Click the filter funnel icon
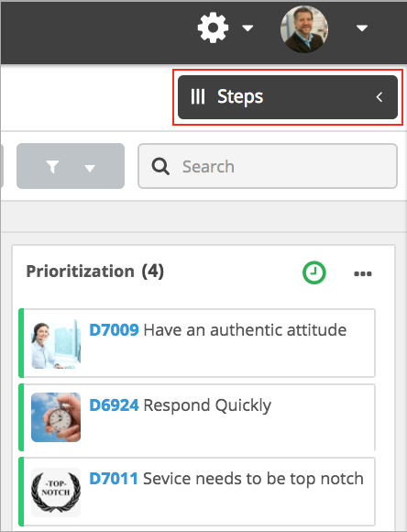The image size is (407, 532). (x=52, y=167)
